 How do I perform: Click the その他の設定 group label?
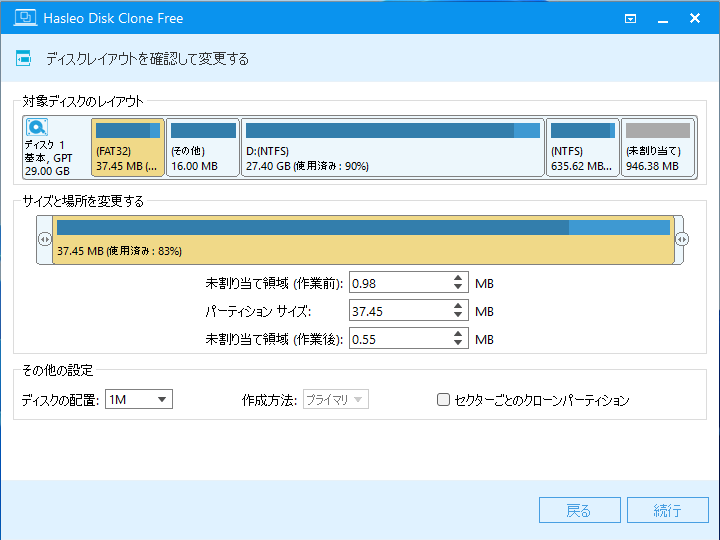coord(58,370)
